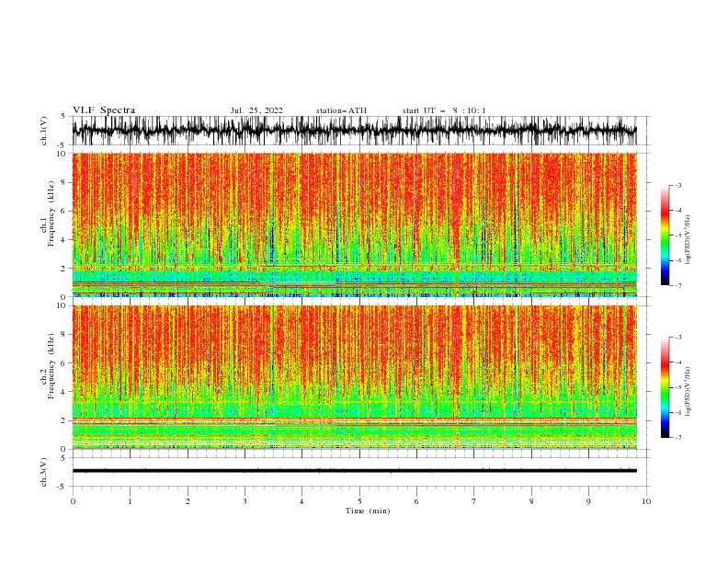Click time axis tick label "0"

[x=73, y=501]
